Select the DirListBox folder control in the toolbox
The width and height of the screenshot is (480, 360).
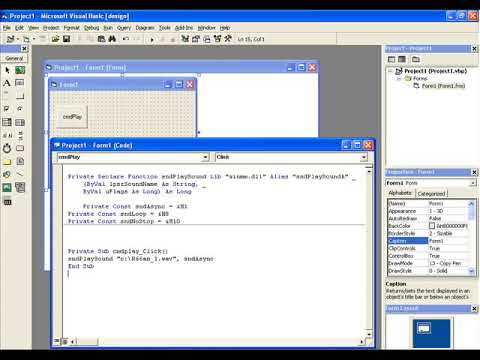pyautogui.click(x=7, y=162)
